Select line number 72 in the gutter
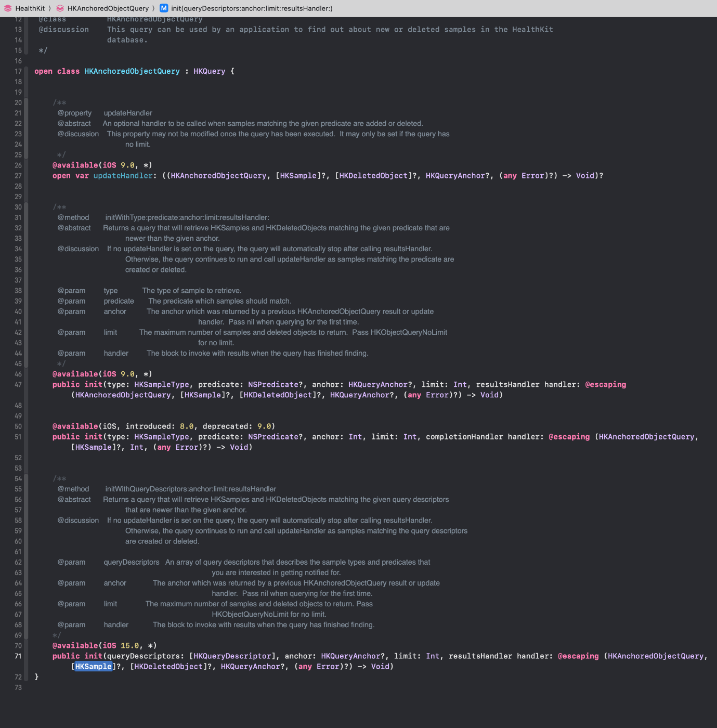 pos(18,677)
